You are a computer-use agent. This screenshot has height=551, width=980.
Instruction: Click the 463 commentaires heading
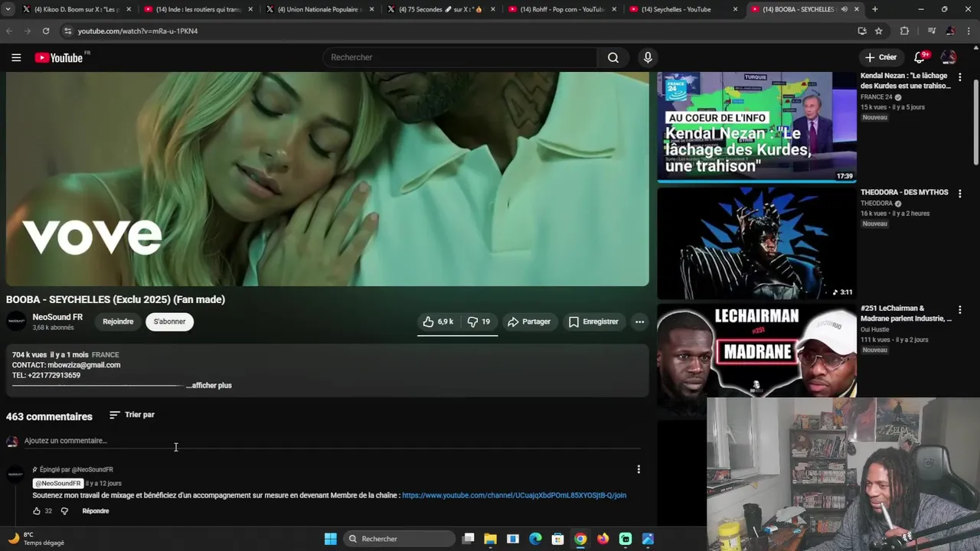(49, 416)
